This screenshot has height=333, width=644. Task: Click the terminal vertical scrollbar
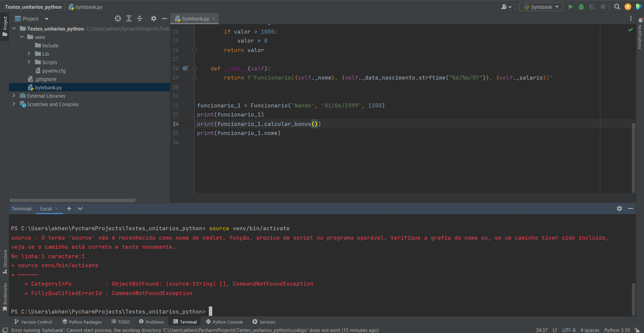point(633,299)
